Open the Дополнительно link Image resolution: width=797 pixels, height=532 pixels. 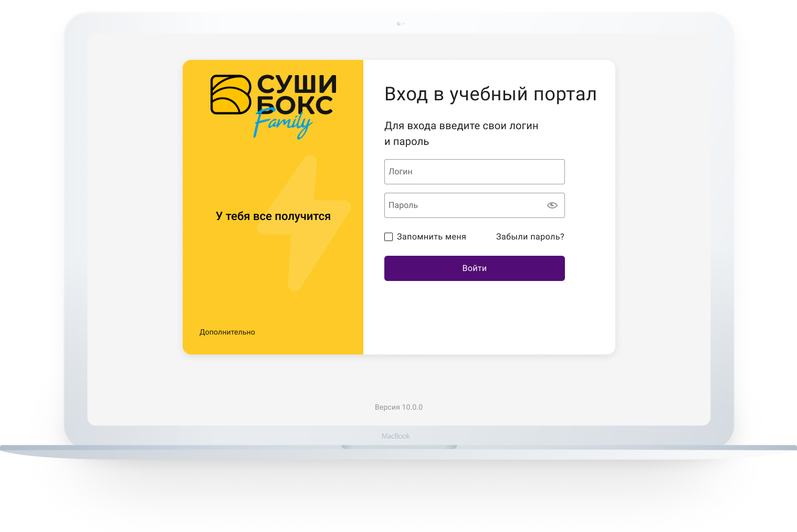227,332
